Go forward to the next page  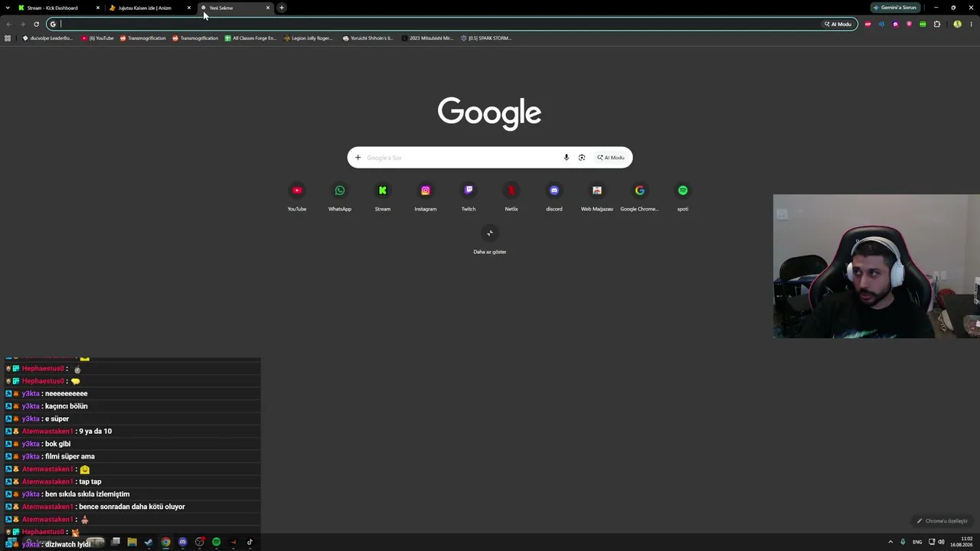pos(22,24)
